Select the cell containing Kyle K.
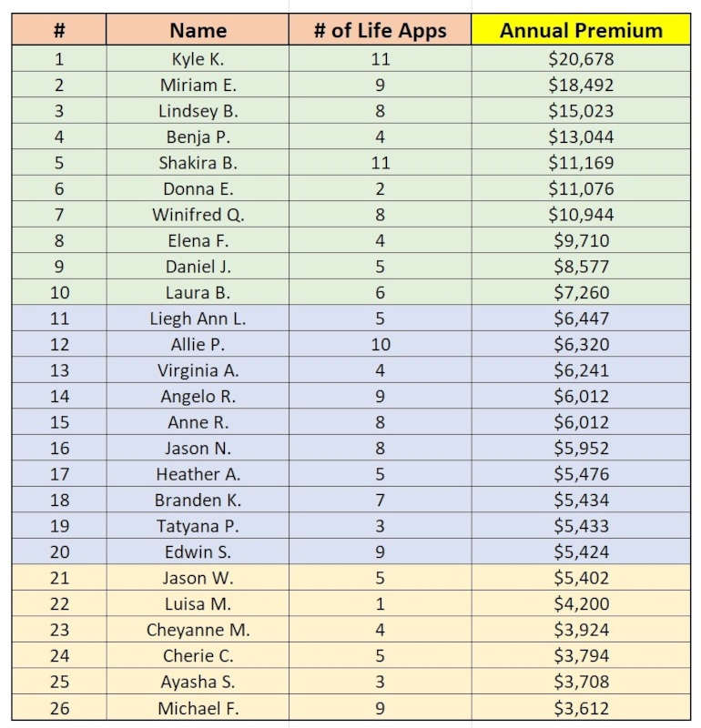This screenshot has width=701, height=728. tap(198, 58)
